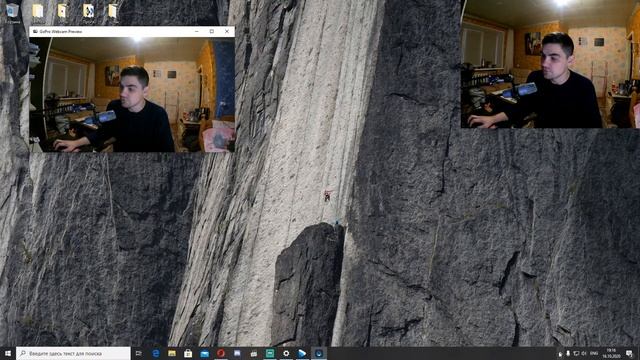640x360 pixels.
Task: Open network status tray icon
Action: tap(576, 353)
